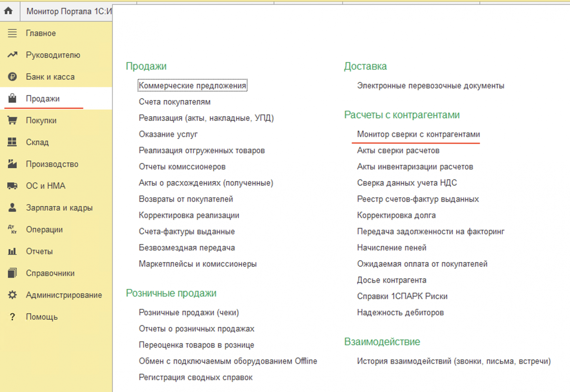Click the Производство factory icon
The width and height of the screenshot is (570, 392).
click(x=12, y=164)
